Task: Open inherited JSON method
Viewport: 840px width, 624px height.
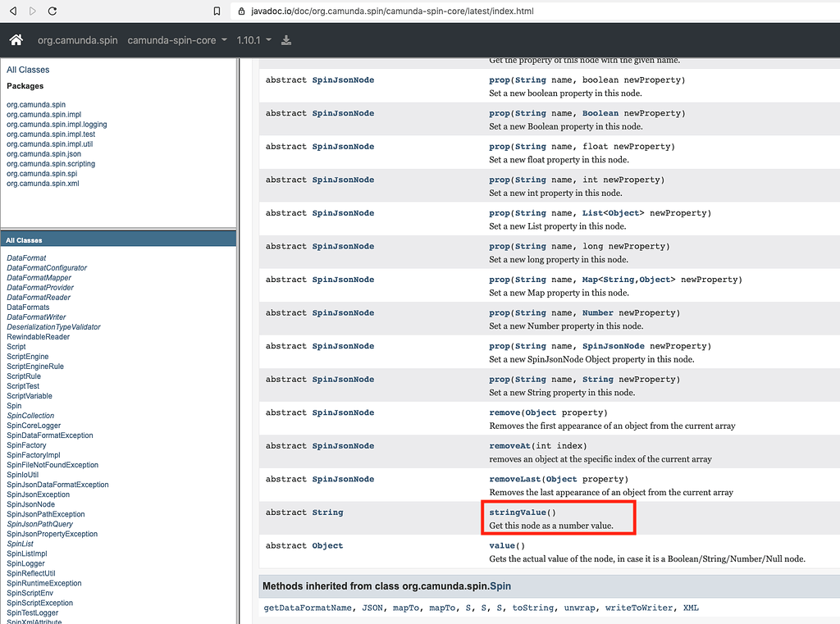Action: (372, 608)
